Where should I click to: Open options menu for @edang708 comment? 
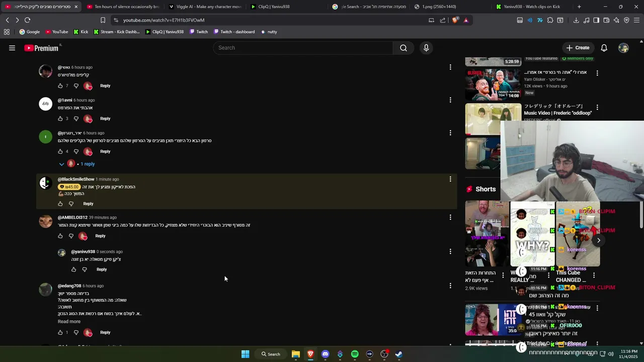coord(450,286)
